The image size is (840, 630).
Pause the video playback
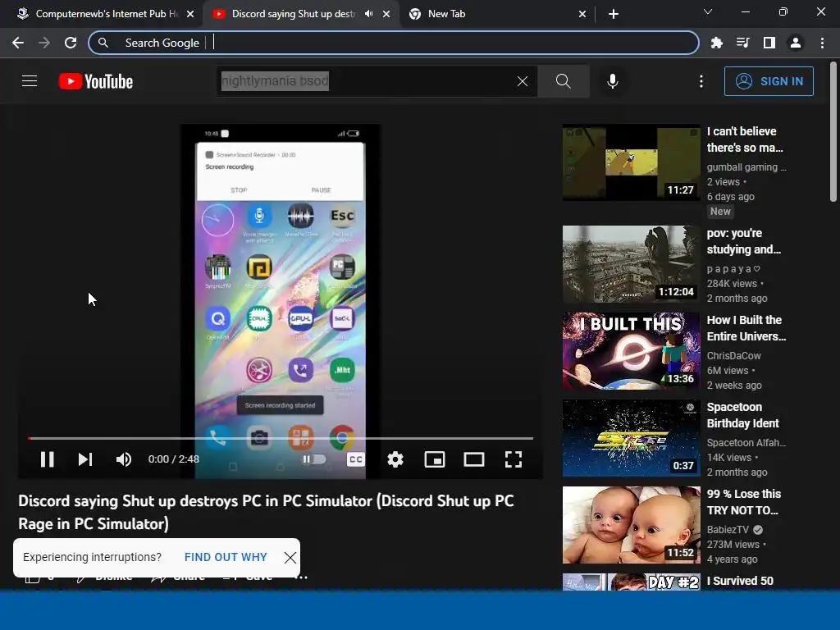(47, 459)
